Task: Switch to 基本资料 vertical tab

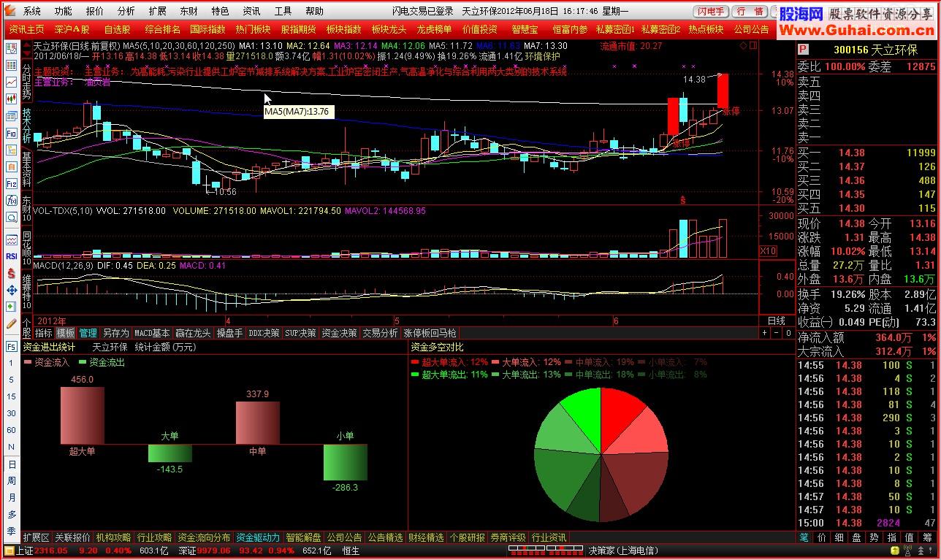Action: point(26,169)
